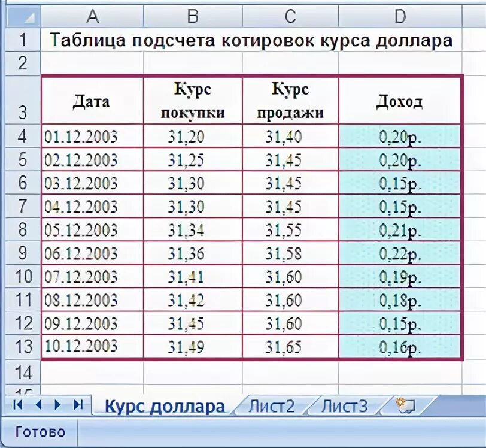486x448 pixels.
Task: Click date cell 10.12.2003
Action: (92, 346)
